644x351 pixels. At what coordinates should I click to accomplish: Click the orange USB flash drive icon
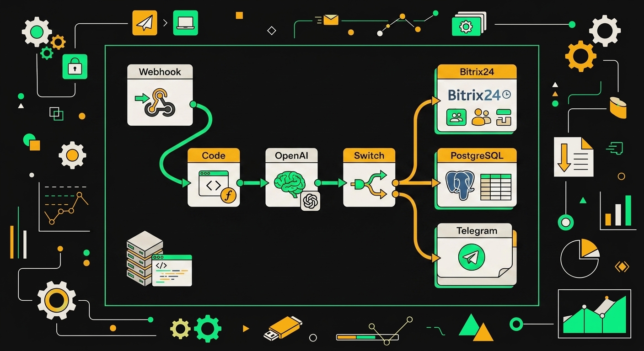tap(283, 328)
